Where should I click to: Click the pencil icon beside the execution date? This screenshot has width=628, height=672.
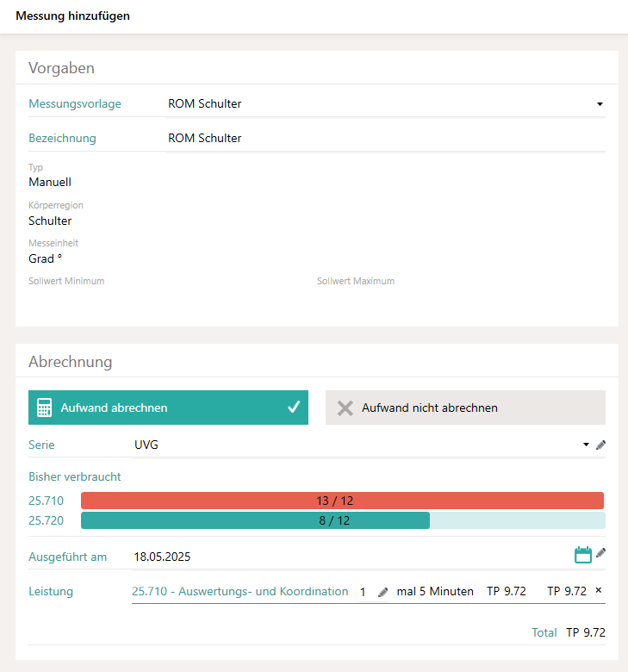click(x=601, y=553)
